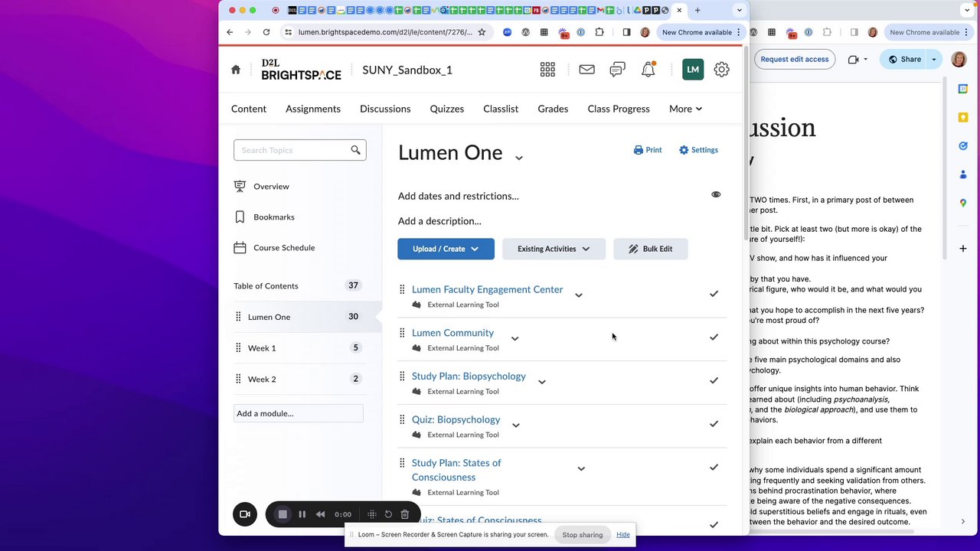The image size is (980, 551).
Task: Open the Quizzes nav item
Action: 447,109
